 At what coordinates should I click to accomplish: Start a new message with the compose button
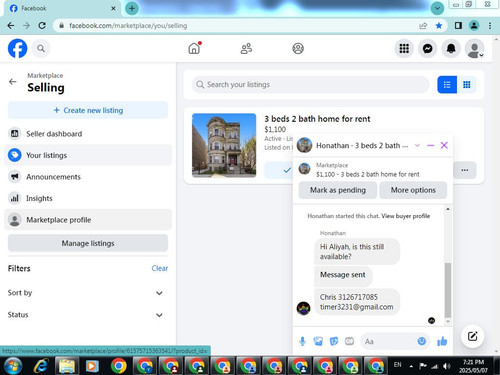[472, 336]
